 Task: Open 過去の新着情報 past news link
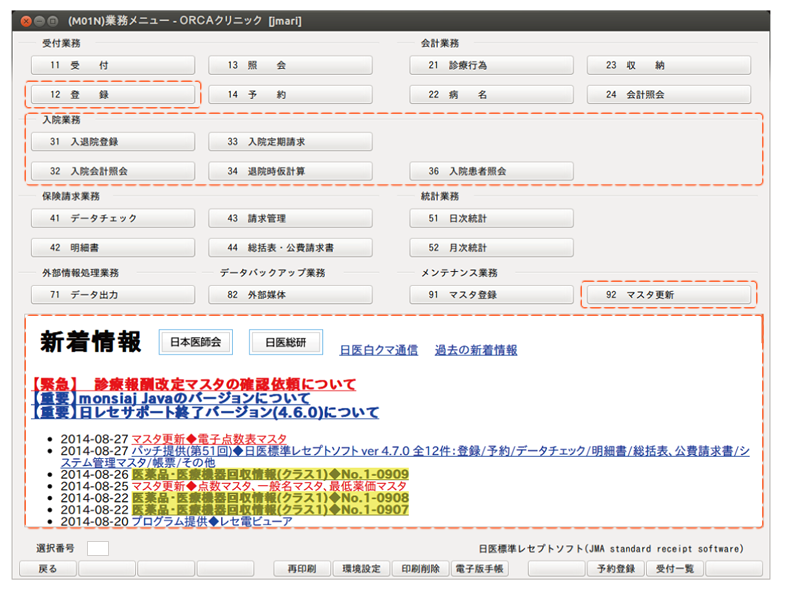point(476,351)
